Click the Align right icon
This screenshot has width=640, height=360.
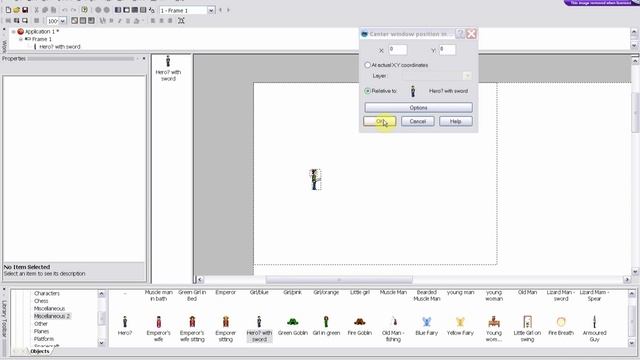point(170,20)
